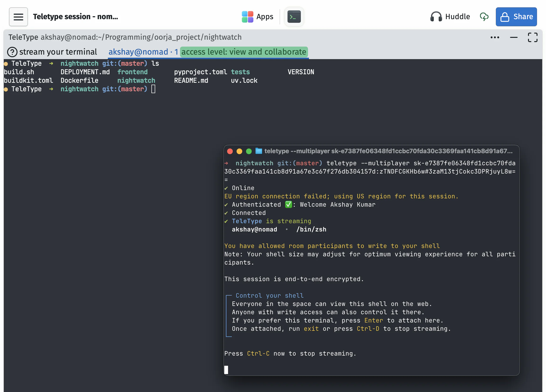
Task: Click the 'tests' directory name
Action: point(240,72)
